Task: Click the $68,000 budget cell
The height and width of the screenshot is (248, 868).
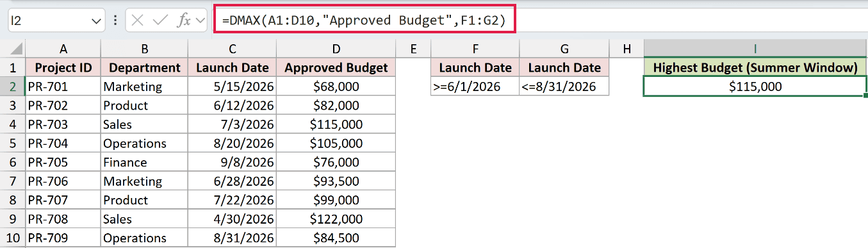Action: [x=336, y=87]
